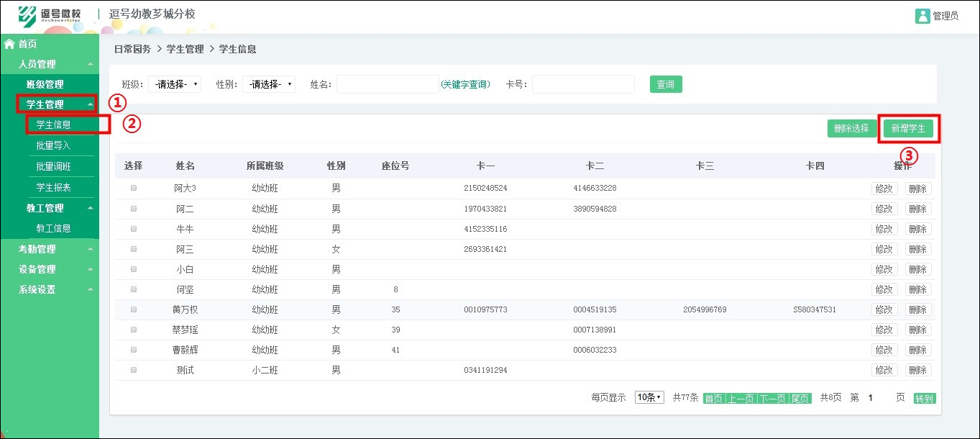Click the 查询 search button

[x=665, y=83]
